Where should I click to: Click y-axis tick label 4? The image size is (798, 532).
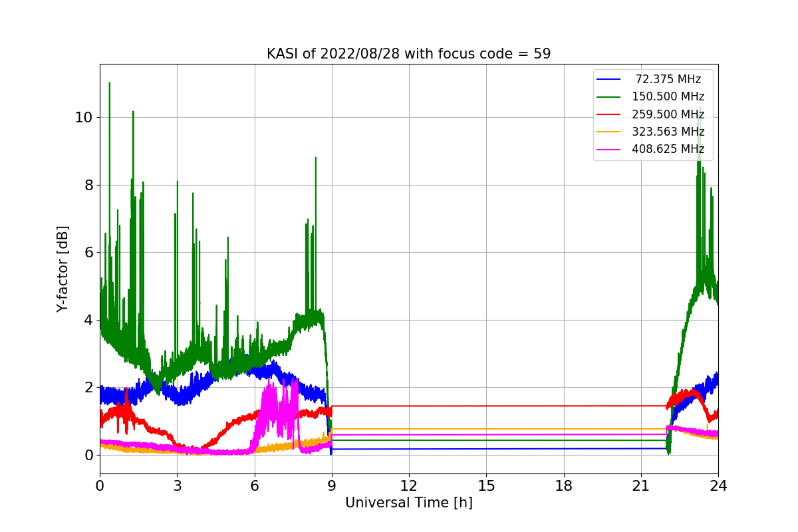click(x=88, y=320)
